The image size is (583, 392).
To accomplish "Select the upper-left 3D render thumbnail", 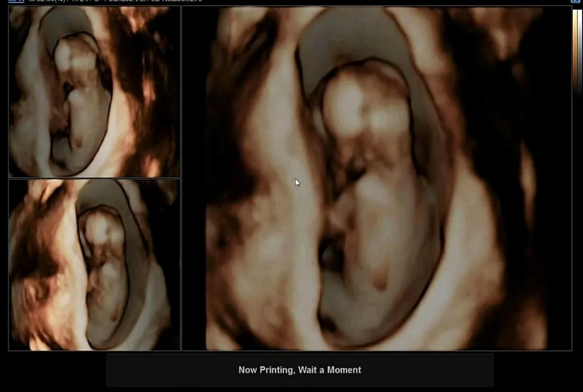I will 94,91.
